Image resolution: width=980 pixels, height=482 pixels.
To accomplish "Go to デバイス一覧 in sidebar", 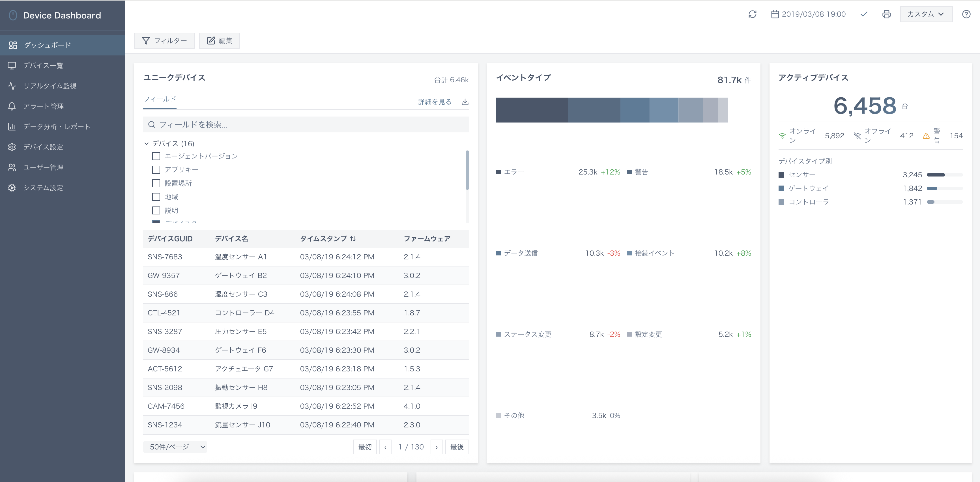I will 63,65.
